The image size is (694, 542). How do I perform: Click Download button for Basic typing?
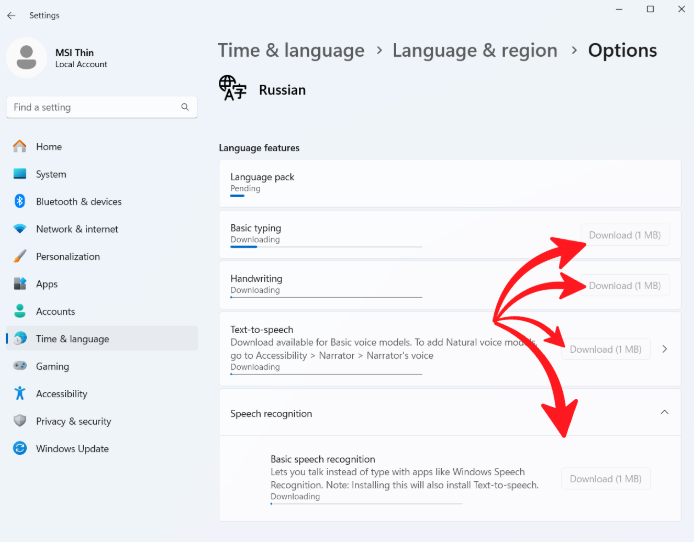coord(624,236)
